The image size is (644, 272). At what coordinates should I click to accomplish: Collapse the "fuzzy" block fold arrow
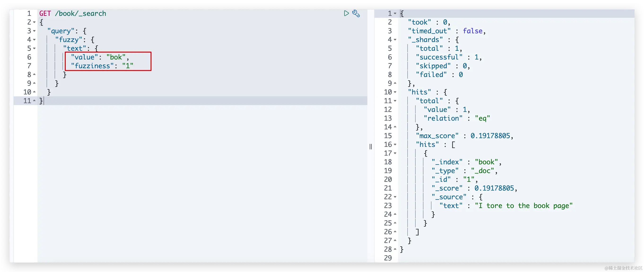tap(34, 40)
